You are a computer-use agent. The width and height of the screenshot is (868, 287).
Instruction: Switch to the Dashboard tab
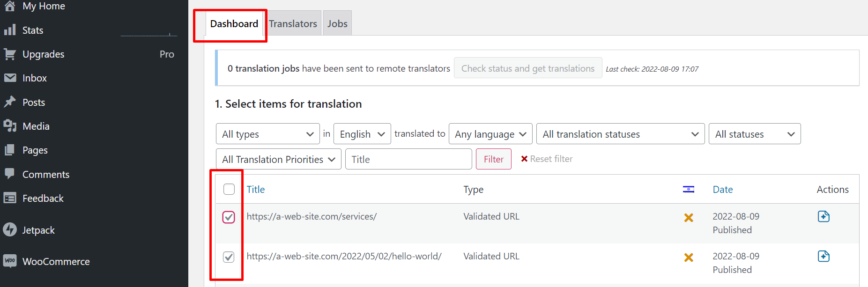pyautogui.click(x=234, y=23)
